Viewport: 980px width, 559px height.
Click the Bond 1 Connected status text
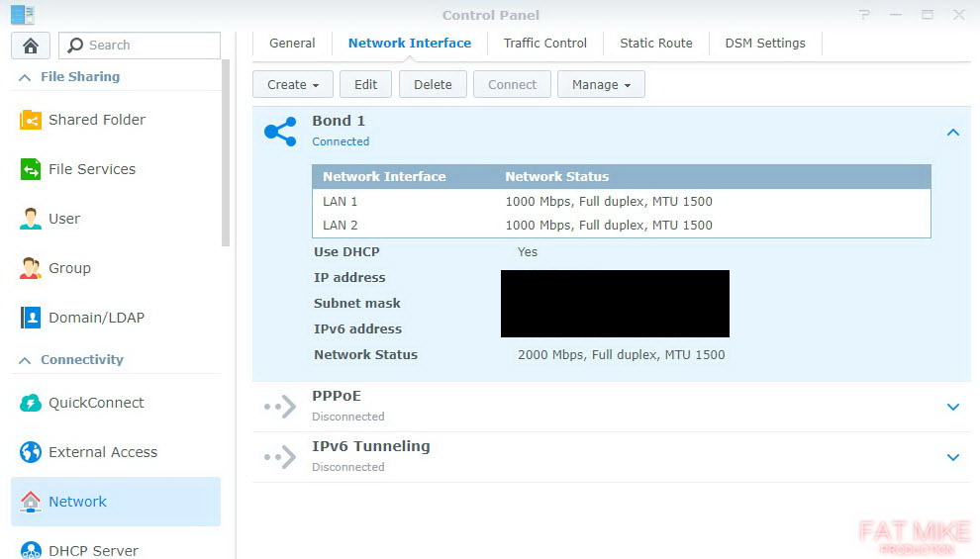(341, 141)
